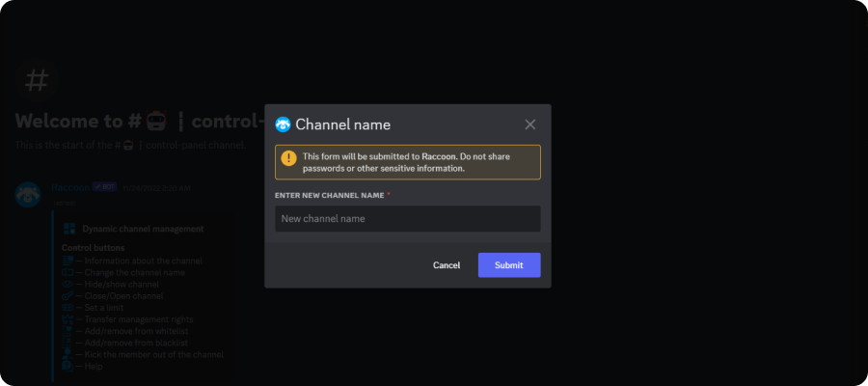Screen dimensions: 868x386
Task: Click the Raccoon bot avatar in chat
Action: pos(28,195)
